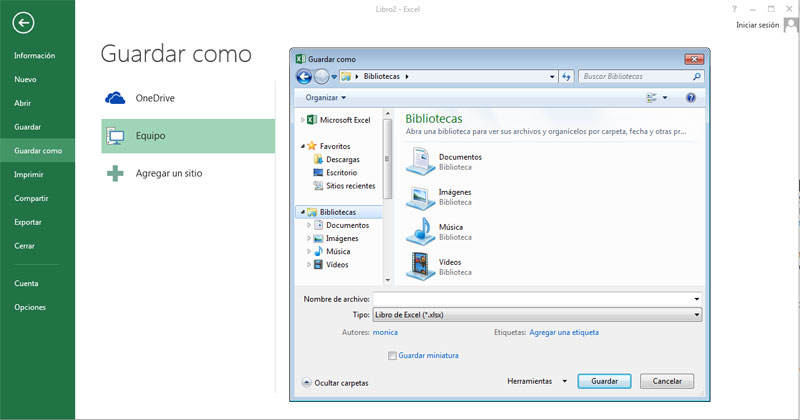Click the green plus Agregar un sitio icon

coord(115,174)
